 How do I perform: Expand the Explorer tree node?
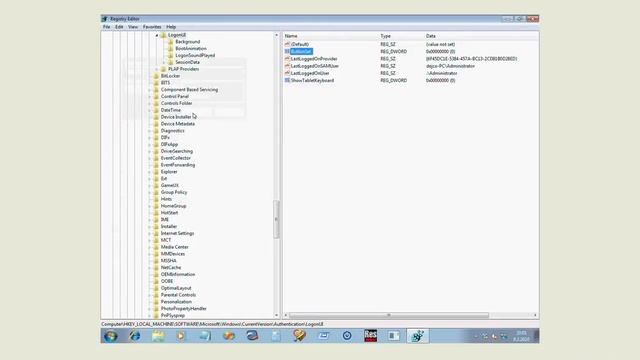coord(149,172)
